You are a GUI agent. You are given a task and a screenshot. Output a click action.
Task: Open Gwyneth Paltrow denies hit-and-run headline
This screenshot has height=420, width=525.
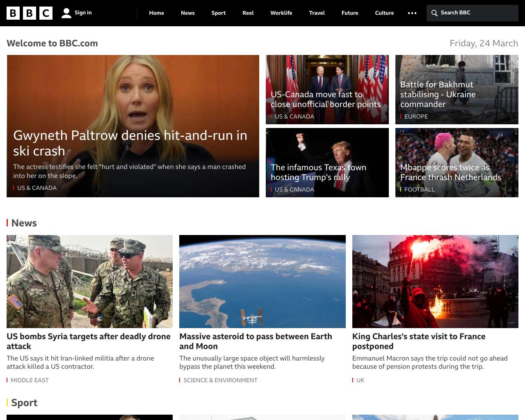(130, 143)
